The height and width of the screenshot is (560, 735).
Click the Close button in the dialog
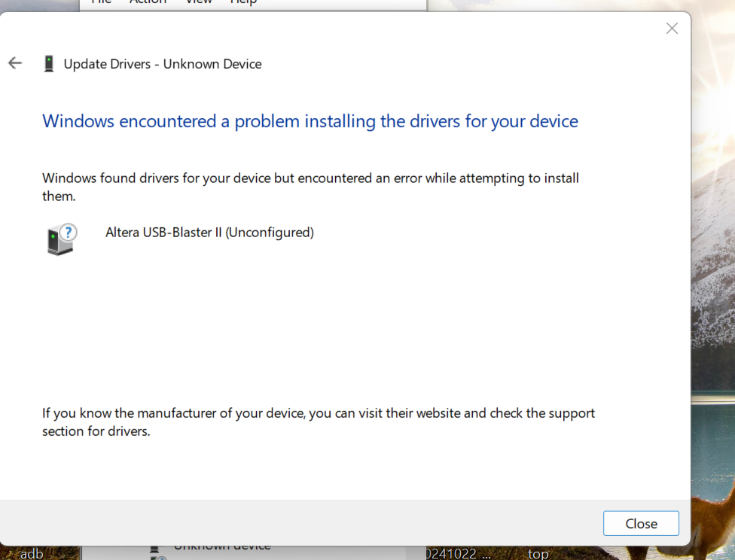pos(641,523)
